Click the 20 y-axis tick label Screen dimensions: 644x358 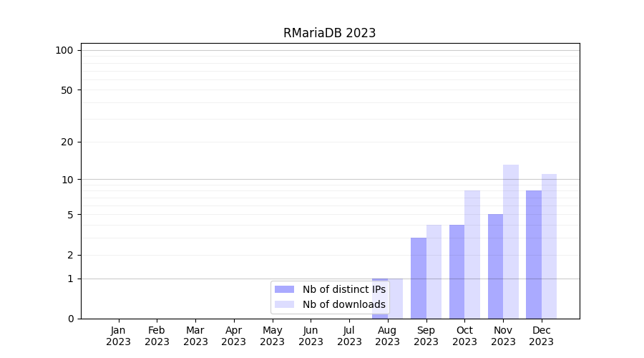click(67, 142)
